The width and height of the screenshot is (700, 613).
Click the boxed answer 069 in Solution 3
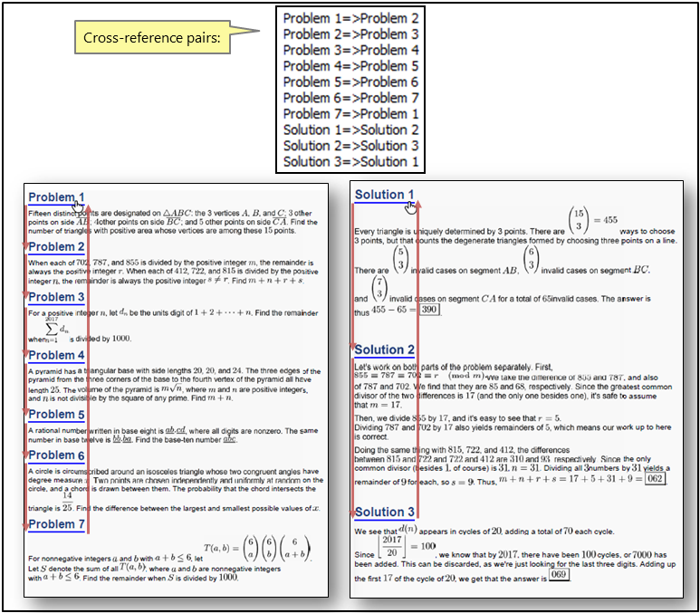point(559,574)
